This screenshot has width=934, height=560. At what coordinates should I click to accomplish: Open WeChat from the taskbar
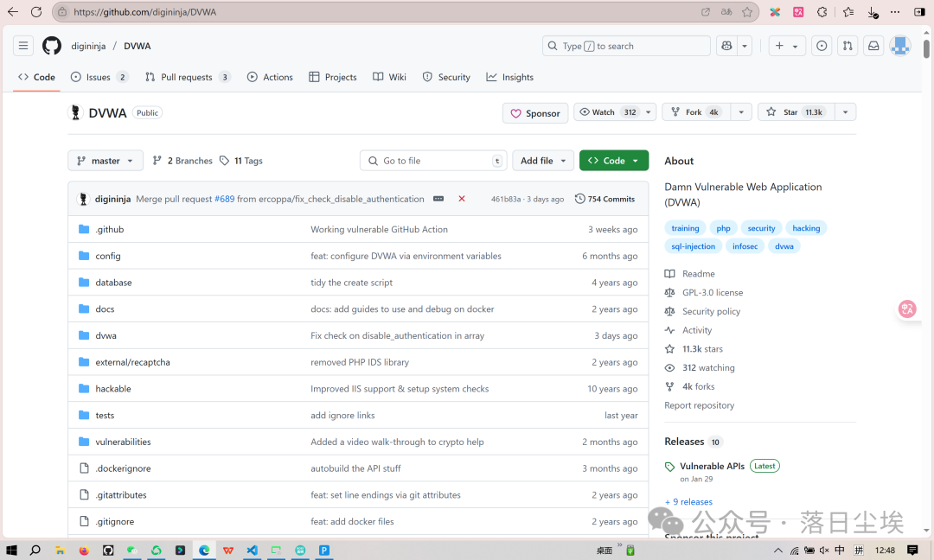pyautogui.click(x=132, y=550)
